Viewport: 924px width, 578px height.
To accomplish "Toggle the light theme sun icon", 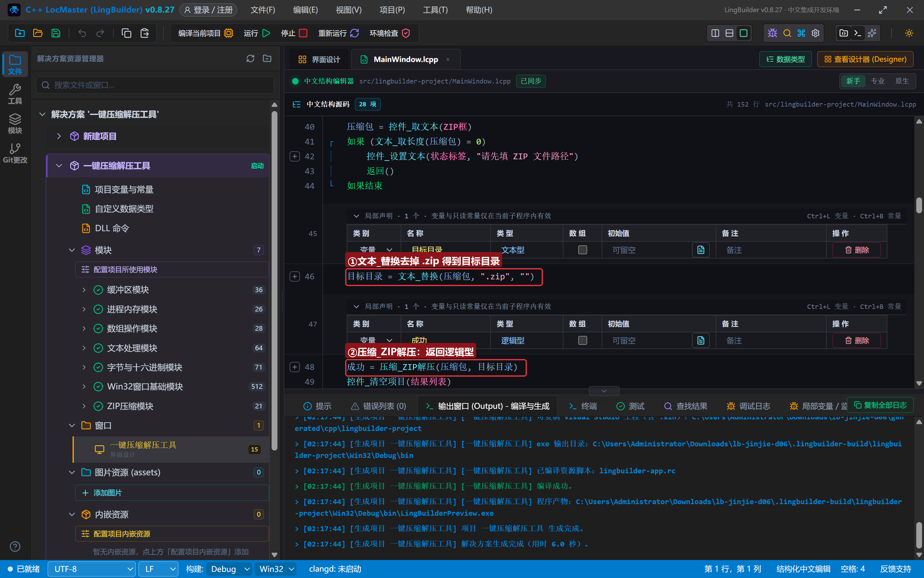I will pos(909,33).
